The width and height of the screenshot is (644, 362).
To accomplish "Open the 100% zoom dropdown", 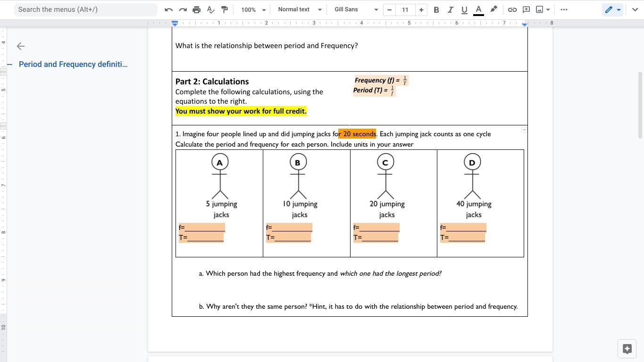I will [253, 9].
